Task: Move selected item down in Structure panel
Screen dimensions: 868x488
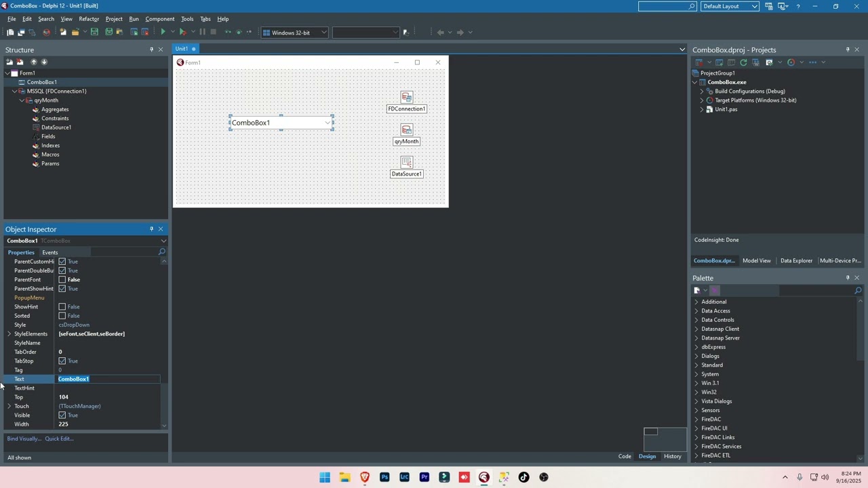Action: pyautogui.click(x=44, y=62)
